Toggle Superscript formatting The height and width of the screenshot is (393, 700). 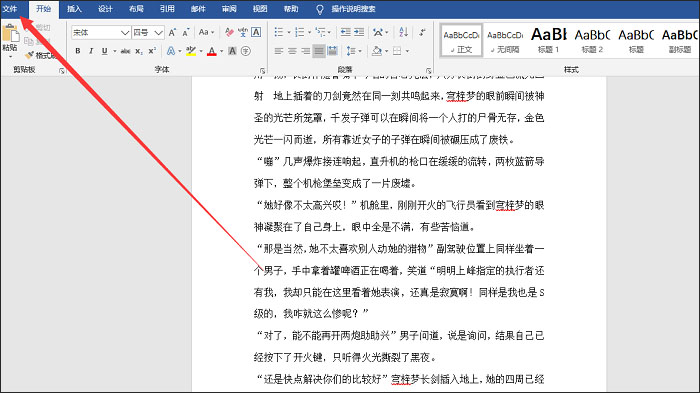(152, 51)
